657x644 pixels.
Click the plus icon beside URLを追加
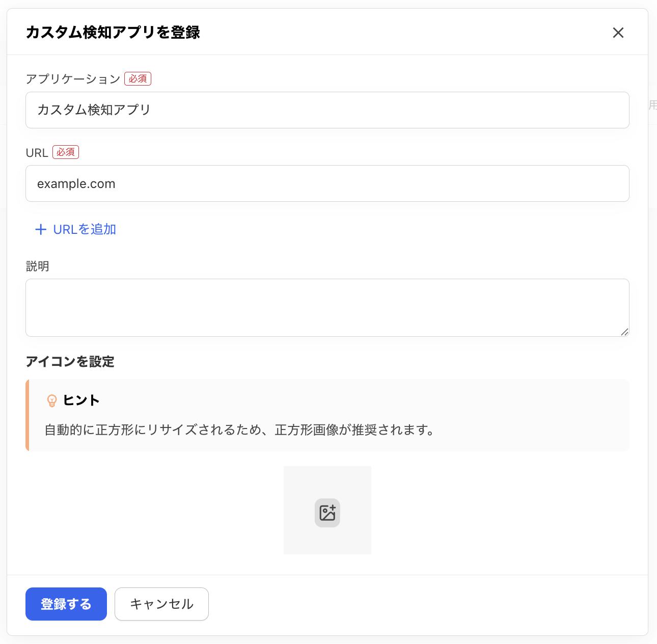pos(41,230)
